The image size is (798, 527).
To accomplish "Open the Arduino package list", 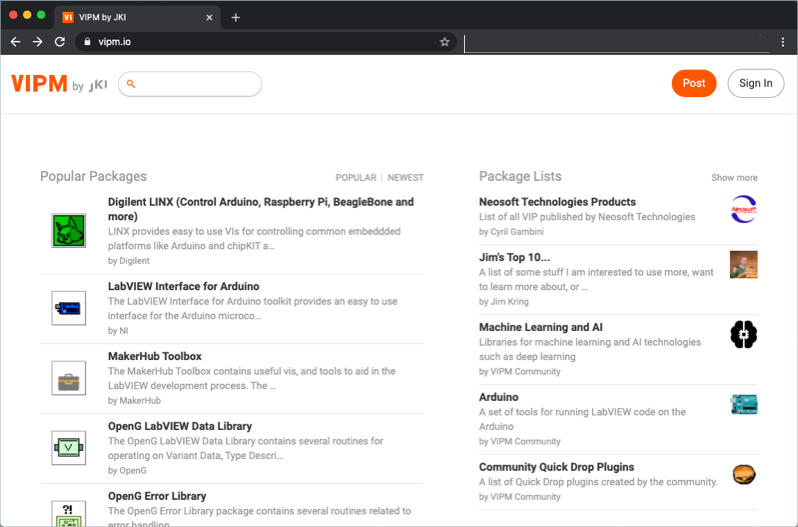I will [498, 397].
